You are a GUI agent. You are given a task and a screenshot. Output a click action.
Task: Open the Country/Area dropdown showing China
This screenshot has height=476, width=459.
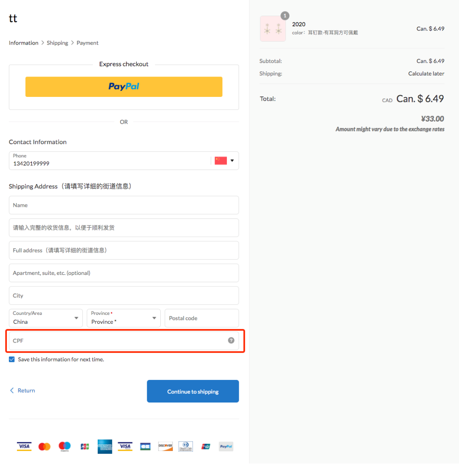coord(46,318)
